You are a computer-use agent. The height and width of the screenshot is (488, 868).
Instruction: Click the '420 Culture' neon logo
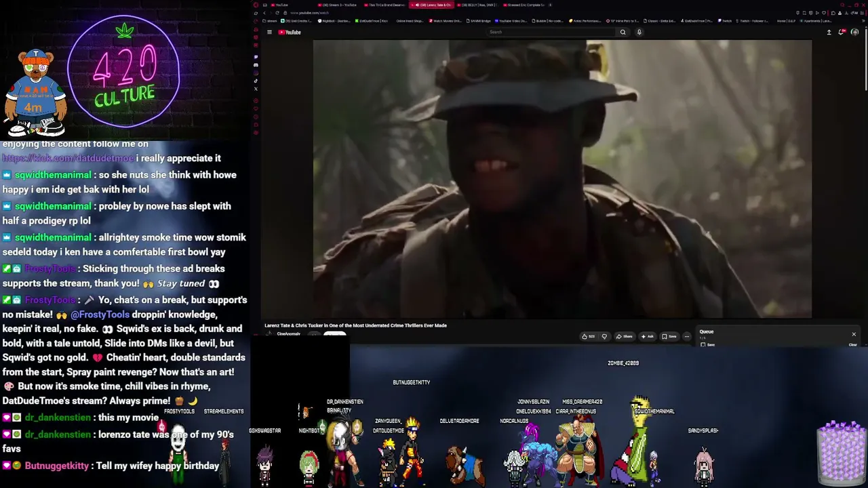pos(124,73)
